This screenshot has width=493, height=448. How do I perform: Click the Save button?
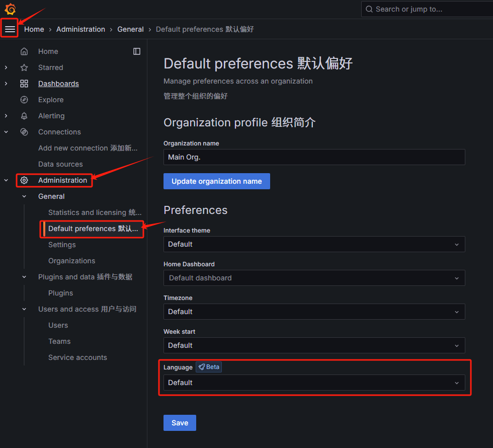coord(180,423)
